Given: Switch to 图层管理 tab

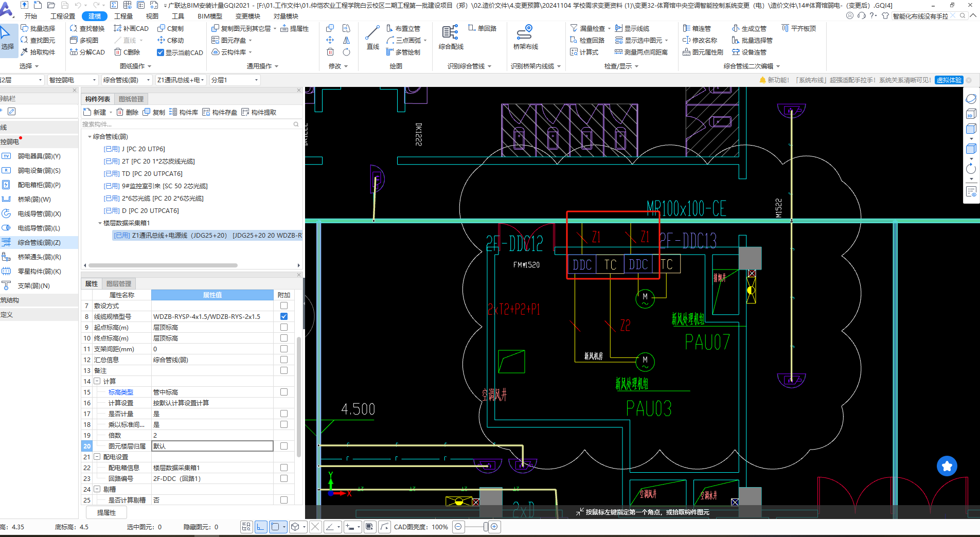Looking at the screenshot, I should 119,283.
